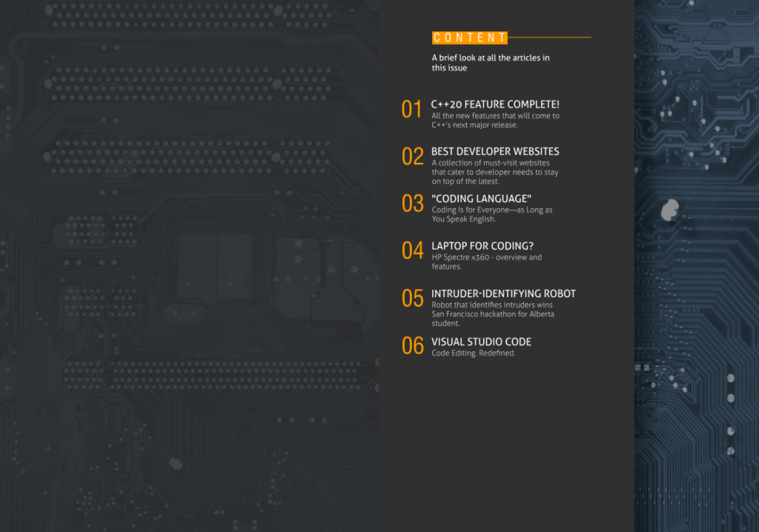Open the 'BEST DEVELOPER WEBSITES' article title

(495, 151)
